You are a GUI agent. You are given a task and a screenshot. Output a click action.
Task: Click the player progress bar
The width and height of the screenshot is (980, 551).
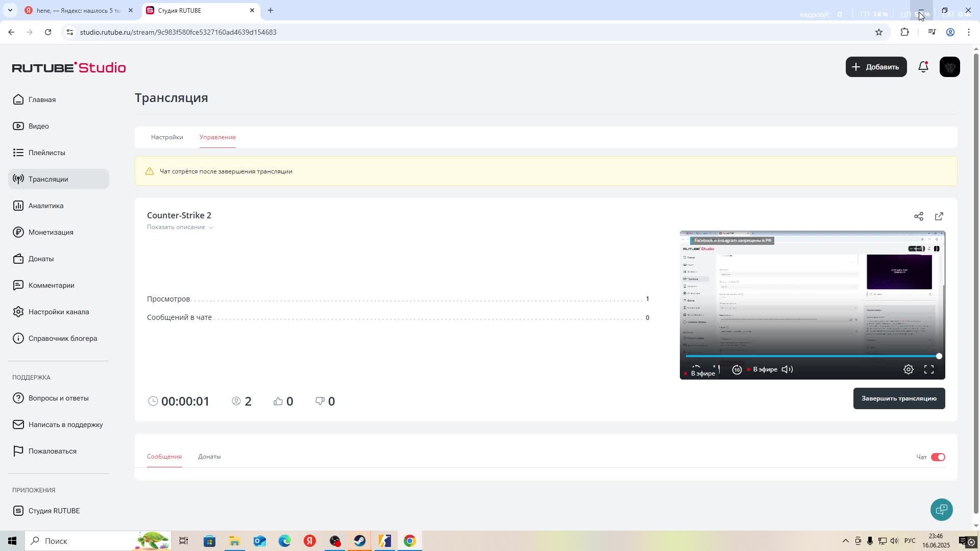click(812, 356)
